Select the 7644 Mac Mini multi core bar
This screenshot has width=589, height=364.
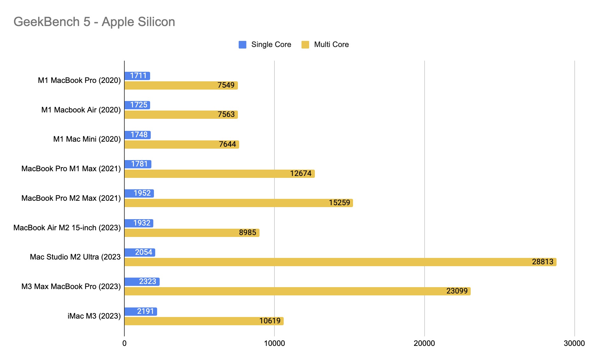[182, 145]
